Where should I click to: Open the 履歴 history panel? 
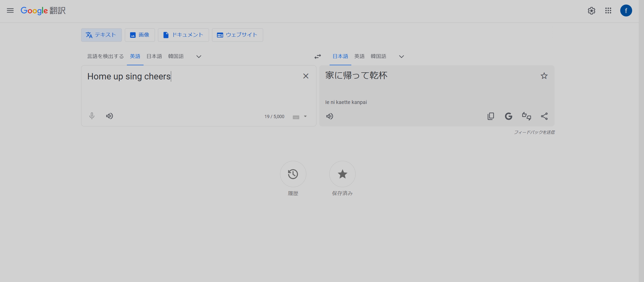point(293,174)
